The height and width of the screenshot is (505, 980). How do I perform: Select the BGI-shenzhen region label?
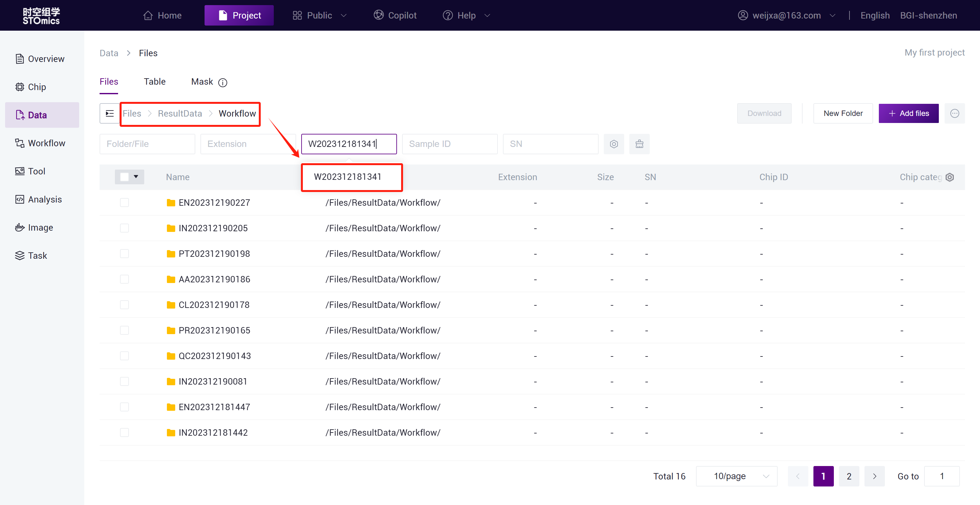click(928, 16)
